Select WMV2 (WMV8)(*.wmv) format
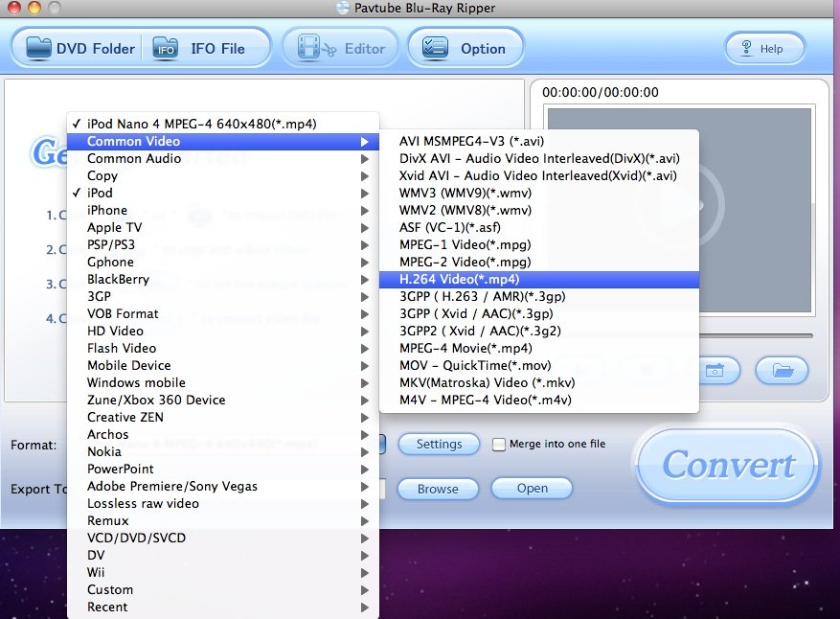 [539, 211]
